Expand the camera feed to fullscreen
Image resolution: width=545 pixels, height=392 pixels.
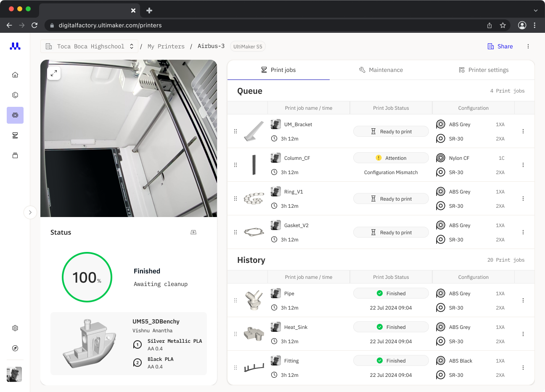pyautogui.click(x=54, y=73)
